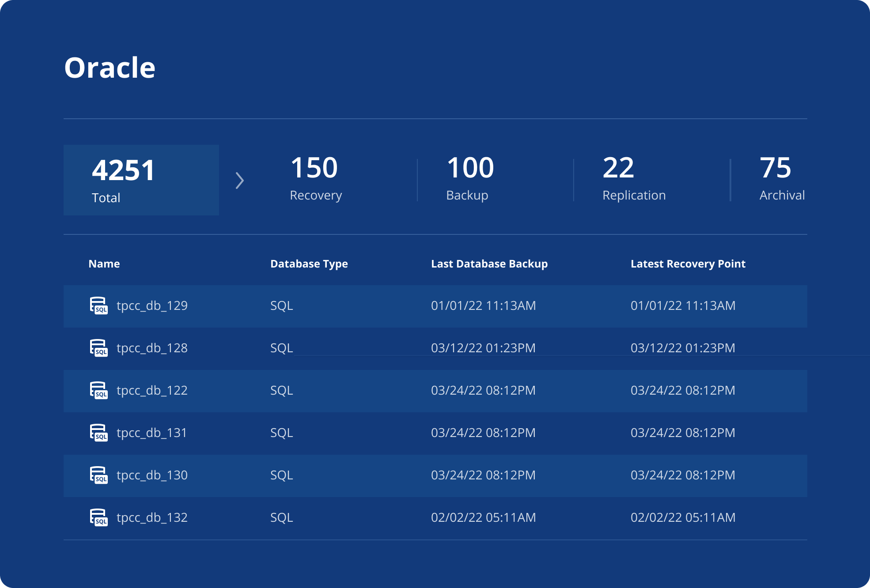Click latest recovery point for tpcc_db_131

(683, 433)
